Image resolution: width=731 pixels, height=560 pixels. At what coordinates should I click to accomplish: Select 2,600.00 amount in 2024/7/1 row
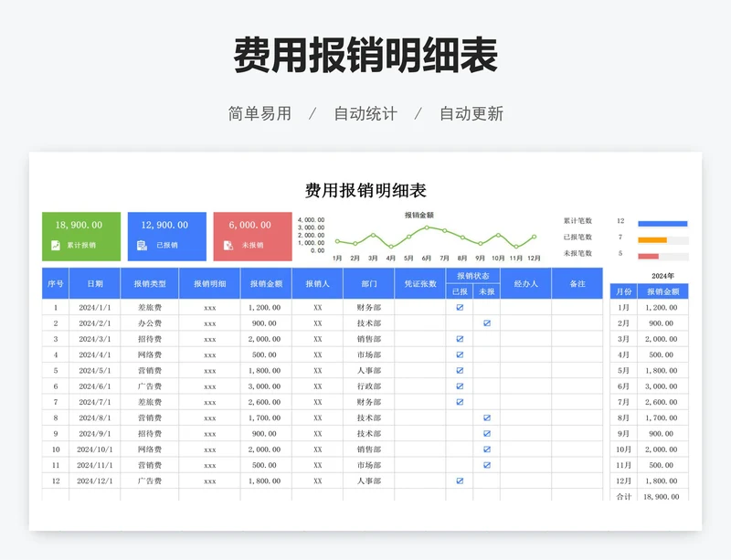pos(264,402)
